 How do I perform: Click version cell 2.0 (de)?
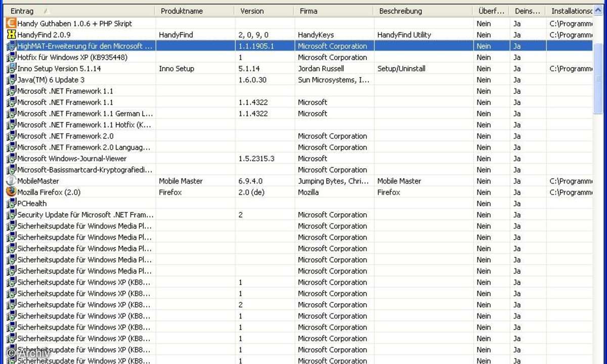[x=251, y=192]
